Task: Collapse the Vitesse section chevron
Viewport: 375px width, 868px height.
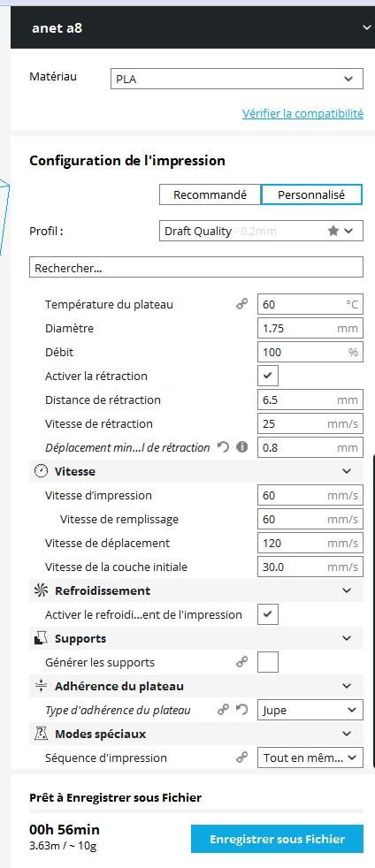Action: (347, 471)
